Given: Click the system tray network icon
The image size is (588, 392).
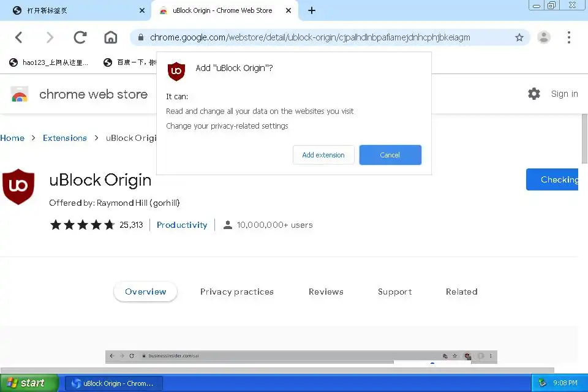Looking at the screenshot, I should pos(542,383).
